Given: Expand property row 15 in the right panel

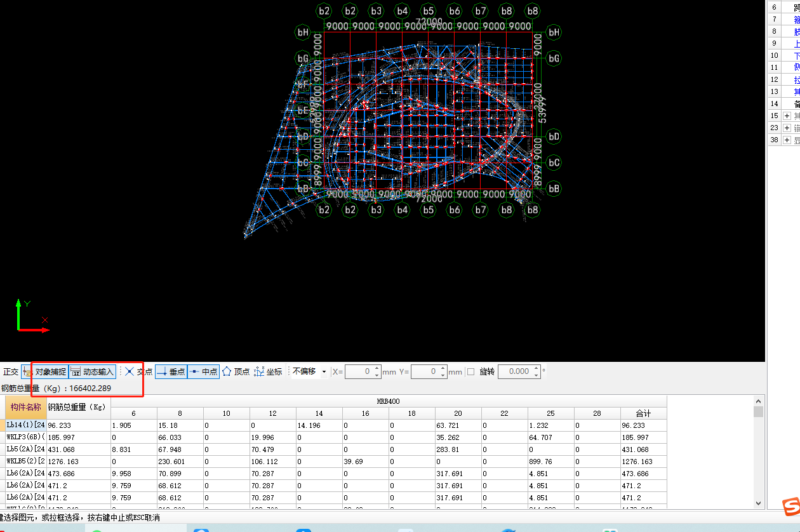Looking at the screenshot, I should click(787, 116).
